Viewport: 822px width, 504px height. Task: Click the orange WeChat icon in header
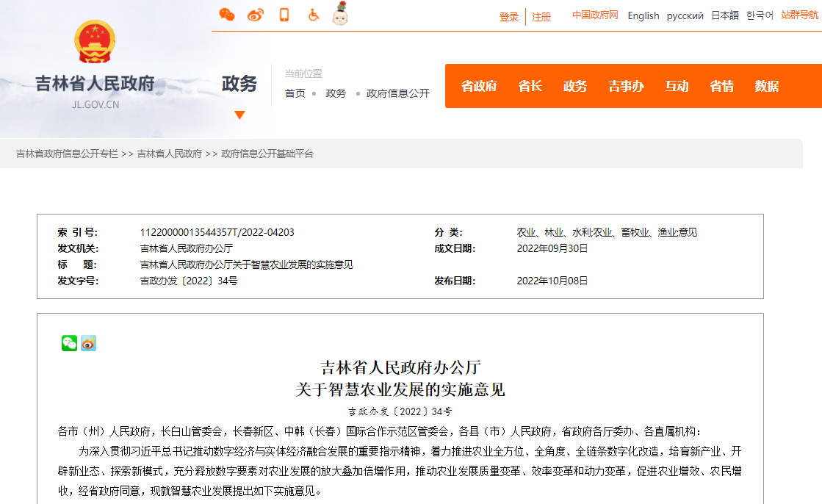pyautogui.click(x=227, y=15)
